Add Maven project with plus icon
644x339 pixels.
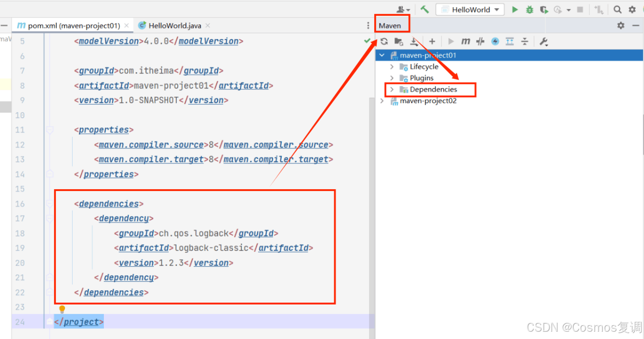pos(432,41)
